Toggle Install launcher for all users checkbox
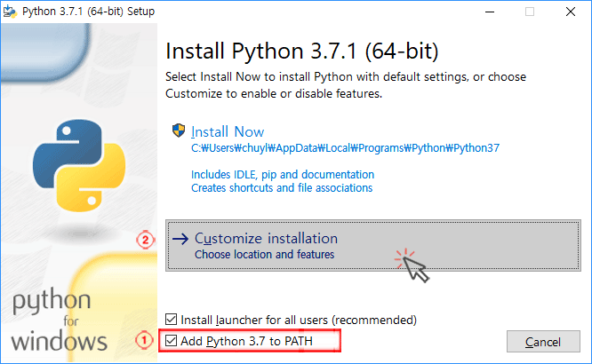Screen dimensions: 592x364 171,320
